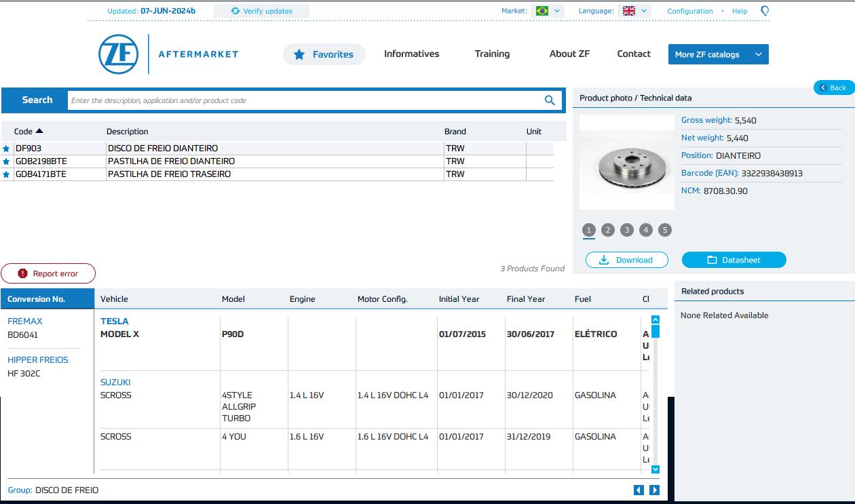Screen dimensions: 855x504
Task: Open the Contact menu
Action: [634, 54]
